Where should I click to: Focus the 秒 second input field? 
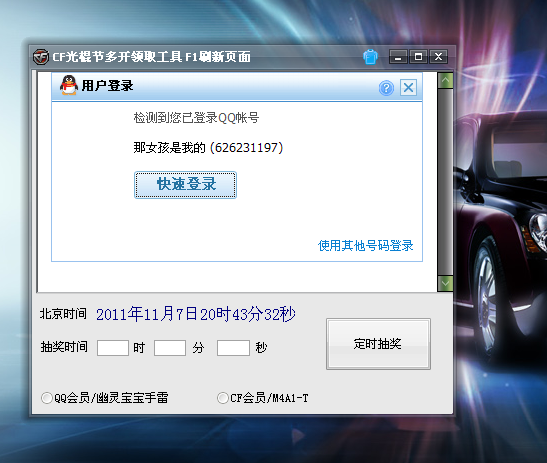point(233,348)
